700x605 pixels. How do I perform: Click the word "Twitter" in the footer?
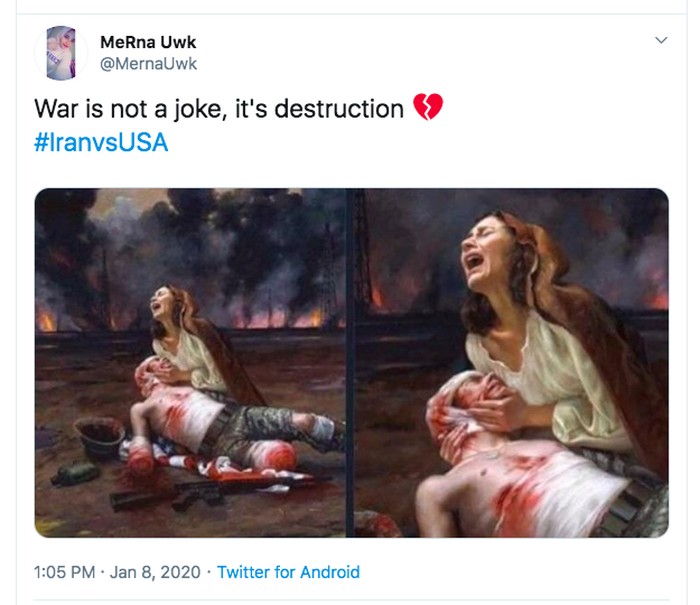244,573
